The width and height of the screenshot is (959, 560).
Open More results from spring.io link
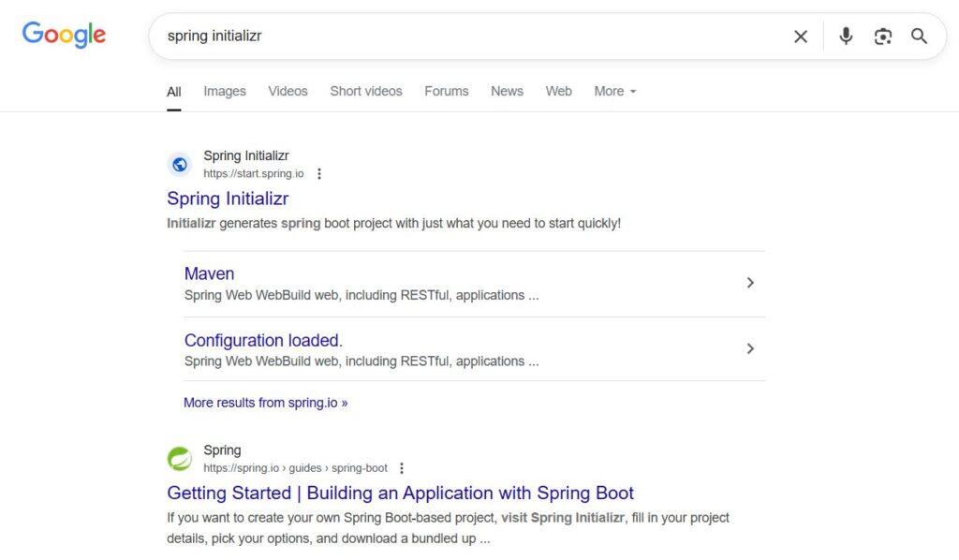[265, 403]
